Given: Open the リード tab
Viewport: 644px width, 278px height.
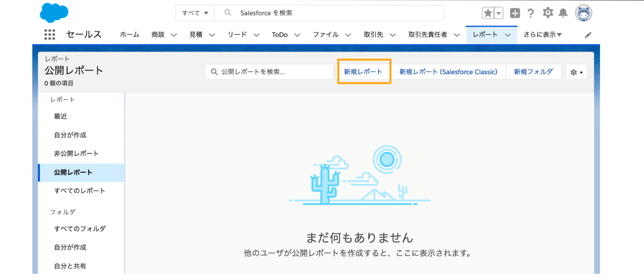Looking at the screenshot, I should coord(237,35).
